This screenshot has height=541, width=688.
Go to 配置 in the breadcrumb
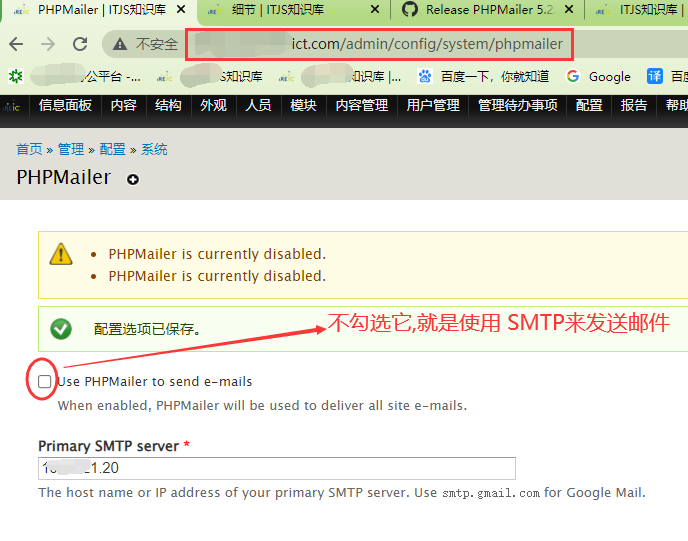(x=112, y=149)
